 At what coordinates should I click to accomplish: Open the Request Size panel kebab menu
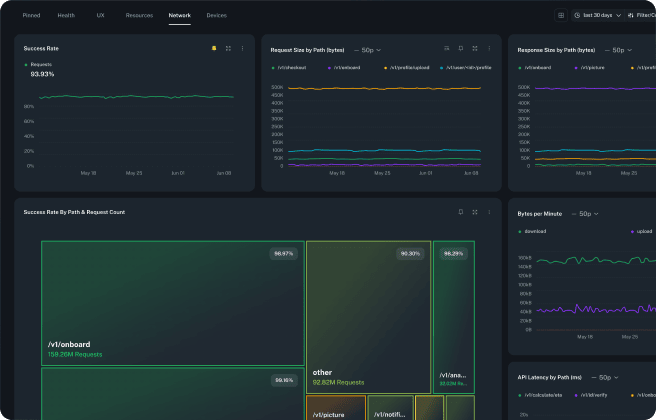pos(489,48)
